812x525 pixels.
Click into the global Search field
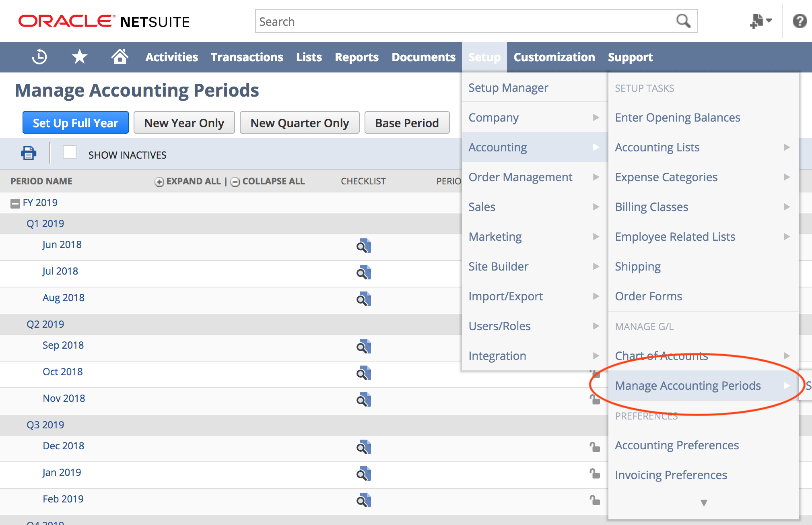click(467, 21)
